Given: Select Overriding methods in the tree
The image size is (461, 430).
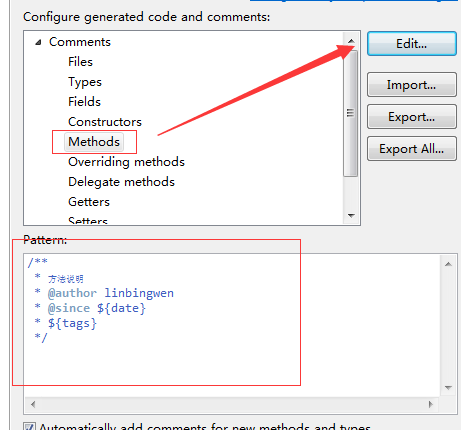Looking at the screenshot, I should [126, 162].
